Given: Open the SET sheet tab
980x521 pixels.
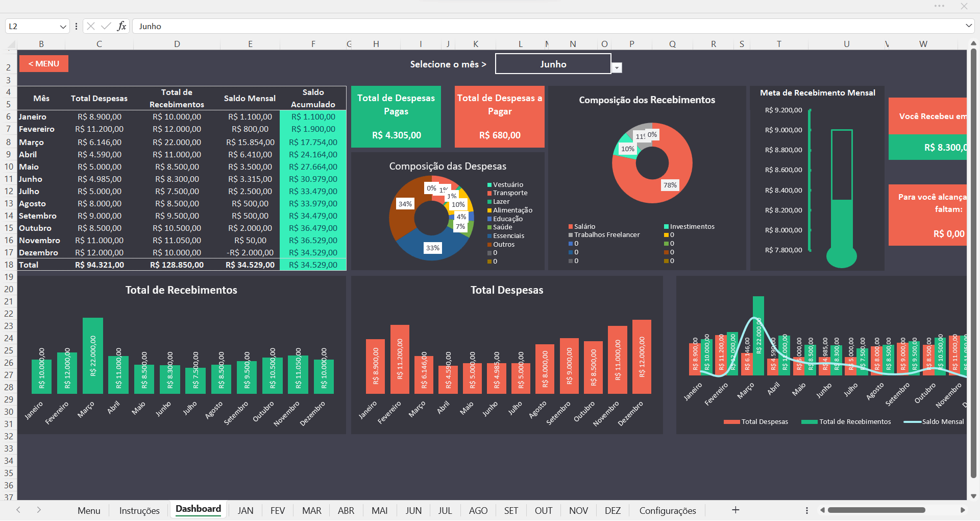Looking at the screenshot, I should 511,510.
